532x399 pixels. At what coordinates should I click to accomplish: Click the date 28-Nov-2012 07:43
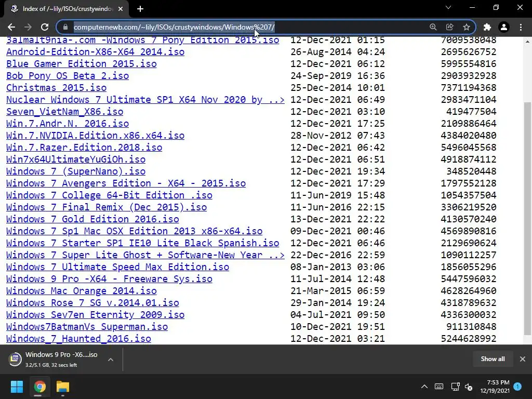338,136
